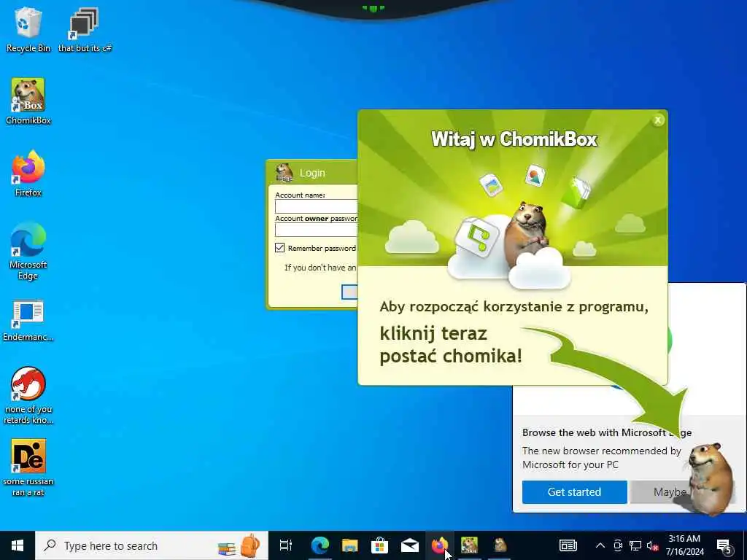Select the Endermanc... desktop shortcut
The height and width of the screenshot is (560, 747).
28,320
